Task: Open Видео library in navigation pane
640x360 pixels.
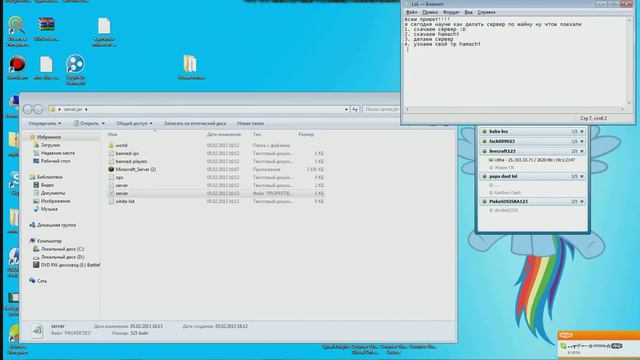Action: click(x=47, y=185)
